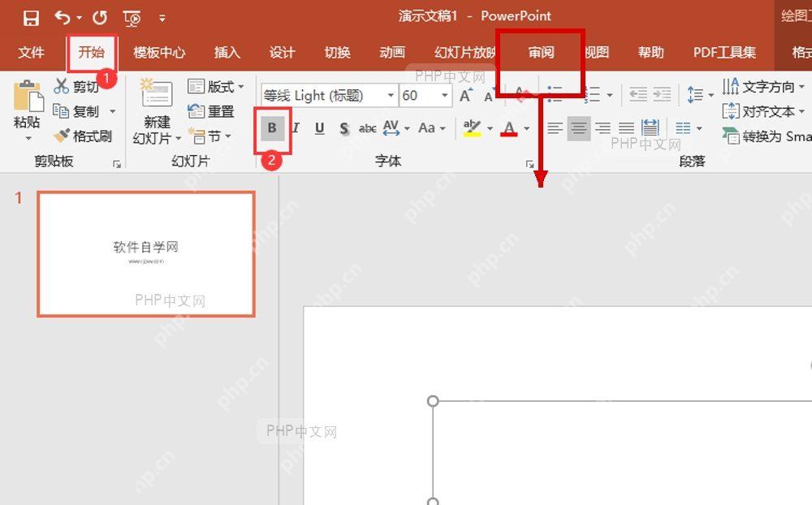Expand the 粘贴 paste options arrow

[28, 138]
